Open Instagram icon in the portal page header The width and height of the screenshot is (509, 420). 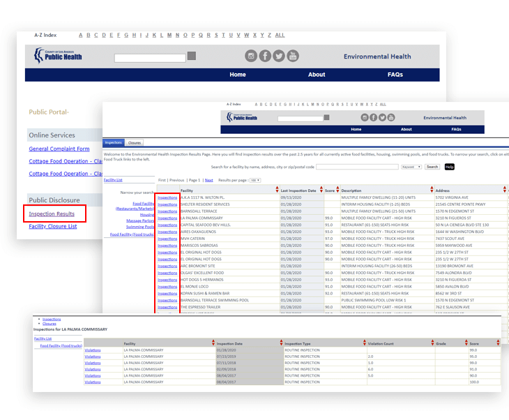(251, 56)
